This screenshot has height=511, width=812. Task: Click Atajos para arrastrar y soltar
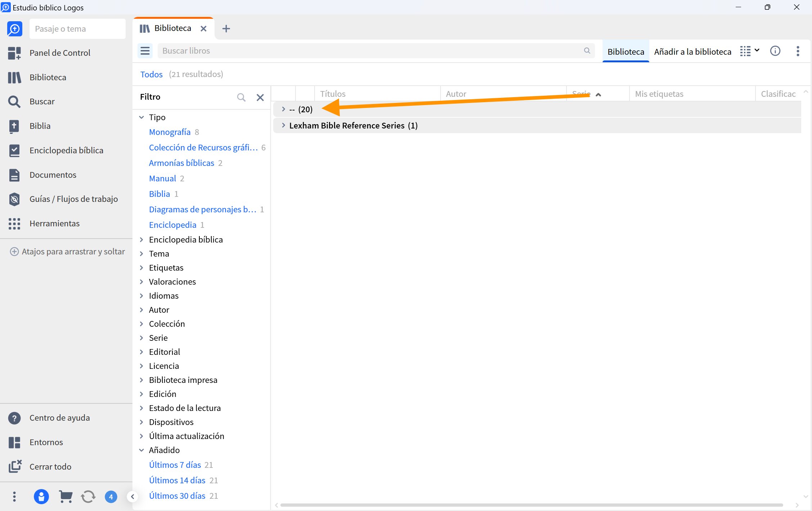(67, 252)
